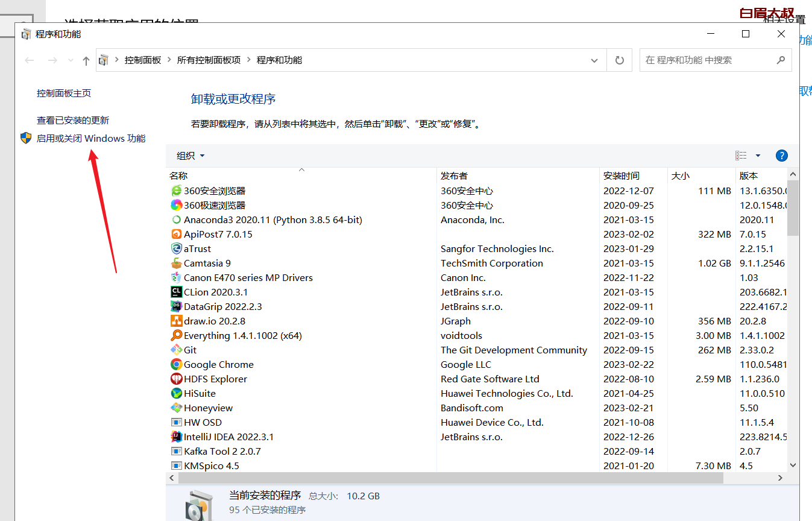Image resolution: width=812 pixels, height=521 pixels.
Task: Select install date 2023-02-22 cell
Action: (629, 364)
